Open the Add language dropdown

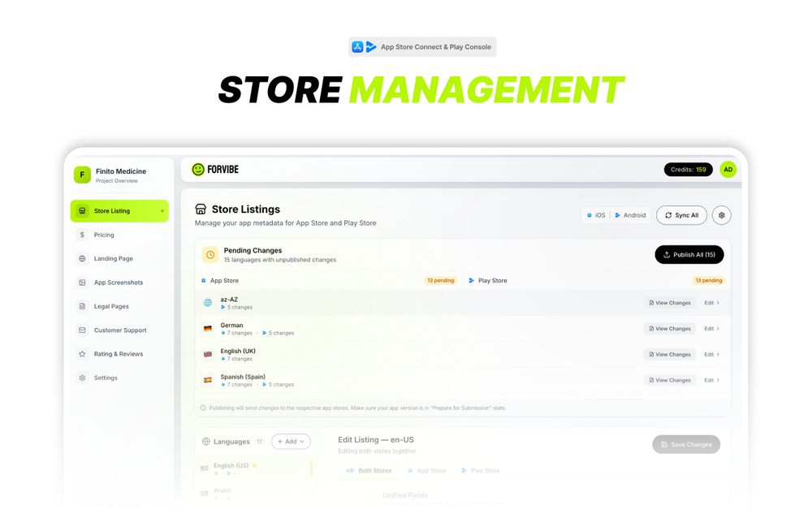(291, 441)
